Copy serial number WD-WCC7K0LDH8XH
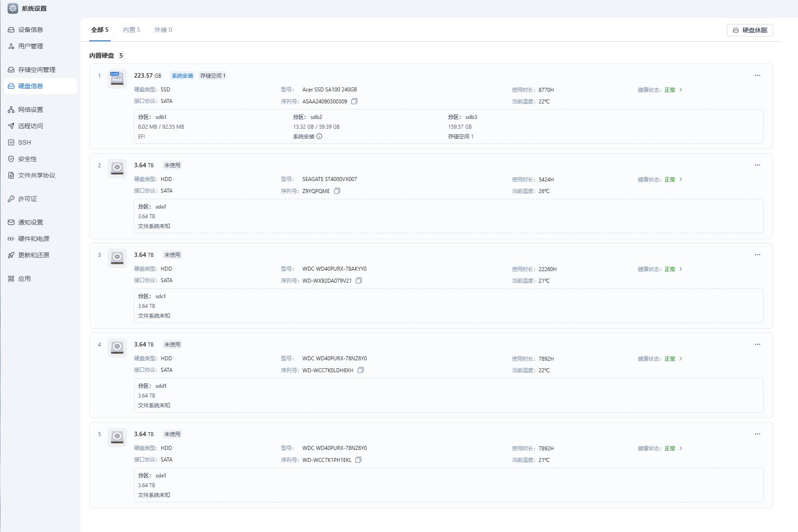The height and width of the screenshot is (532, 798). 361,370
